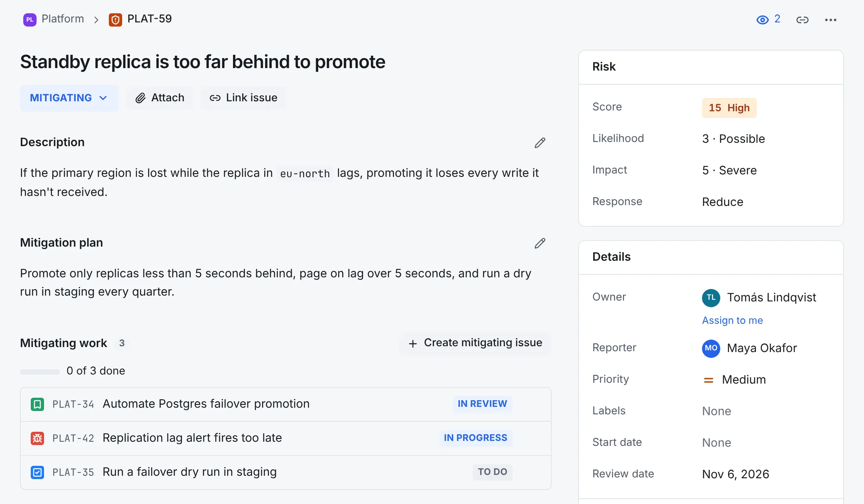Click the 15 High score badge
The image size is (864, 504).
[729, 108]
